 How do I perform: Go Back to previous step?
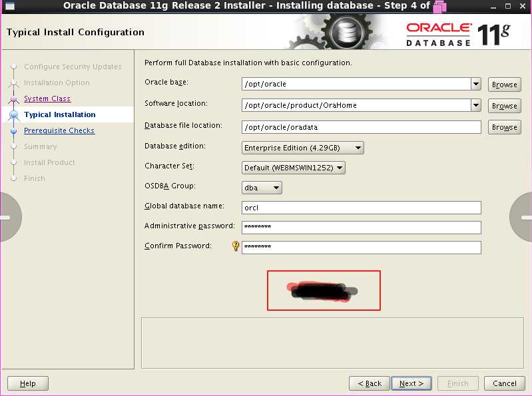point(369,383)
